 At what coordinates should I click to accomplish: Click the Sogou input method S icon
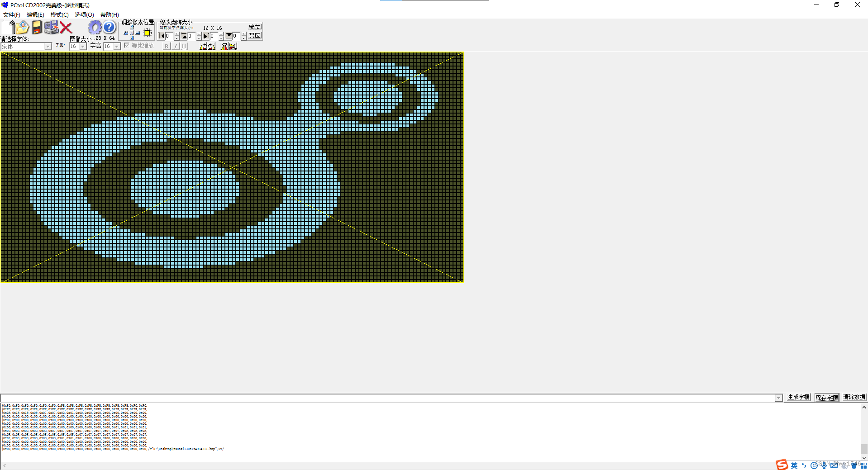coord(782,465)
